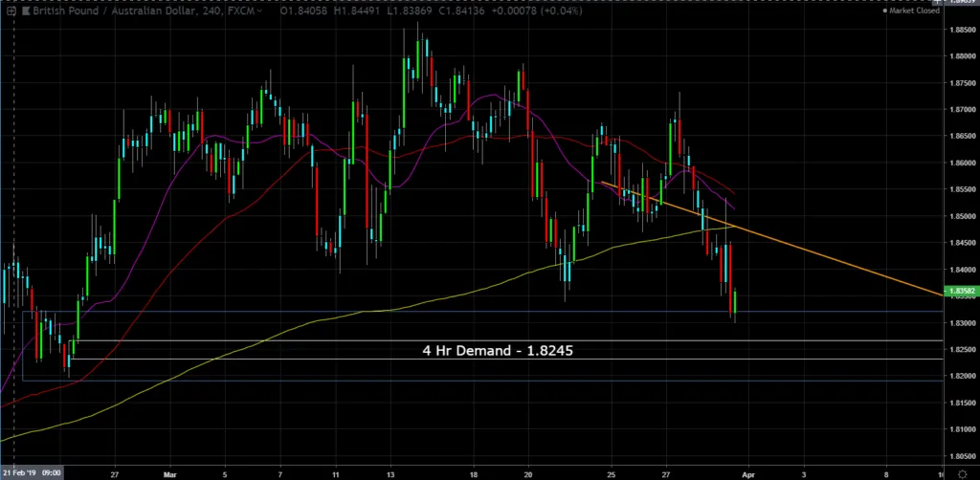
Task: Click the 'Apr' date on time axis
Action: click(x=748, y=473)
